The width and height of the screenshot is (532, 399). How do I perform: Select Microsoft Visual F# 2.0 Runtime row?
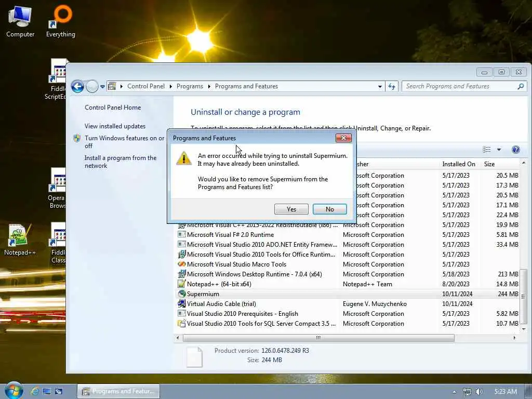[x=348, y=234]
